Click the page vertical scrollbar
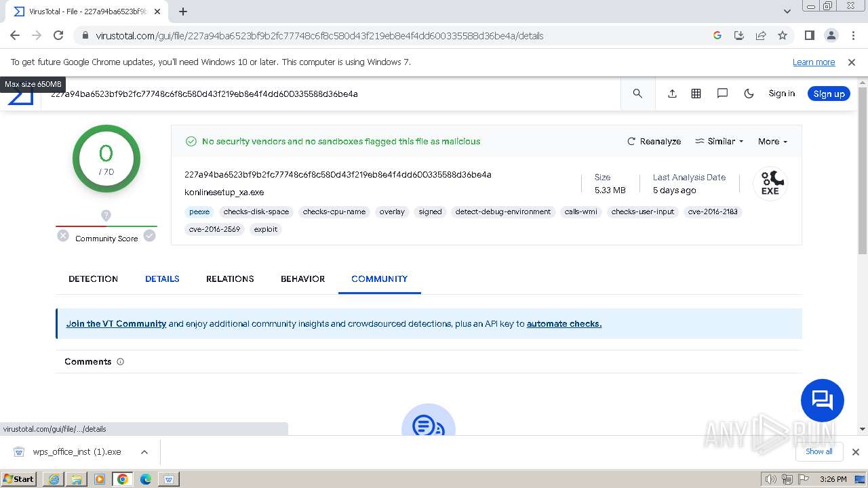The height and width of the screenshot is (488, 868). (863, 169)
